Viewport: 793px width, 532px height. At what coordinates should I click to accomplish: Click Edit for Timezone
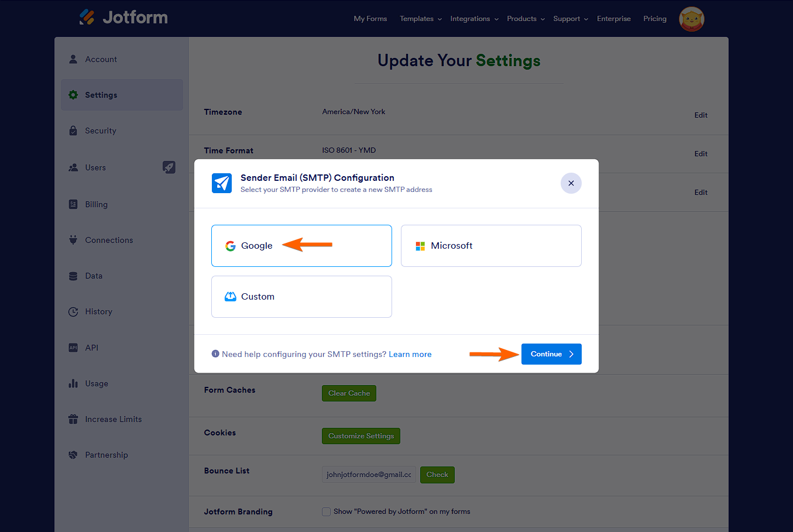point(701,115)
